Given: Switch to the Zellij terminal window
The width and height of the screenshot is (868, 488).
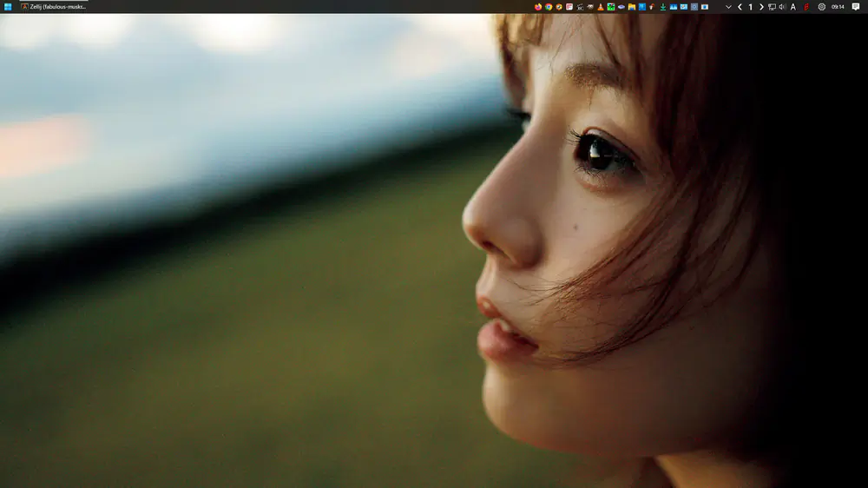Looking at the screenshot, I should click(54, 6).
